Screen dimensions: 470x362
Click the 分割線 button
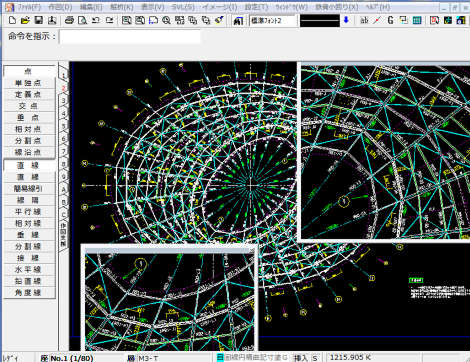(x=29, y=247)
